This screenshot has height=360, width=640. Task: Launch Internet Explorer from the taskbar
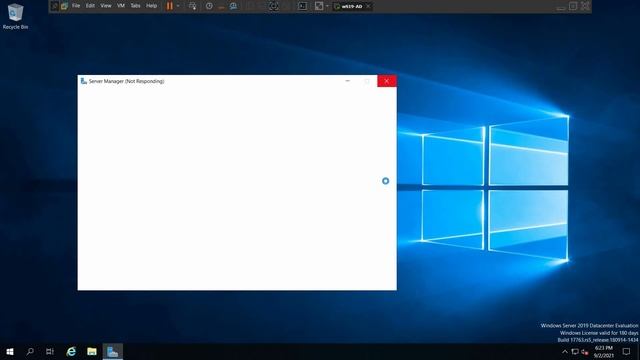tap(71, 351)
